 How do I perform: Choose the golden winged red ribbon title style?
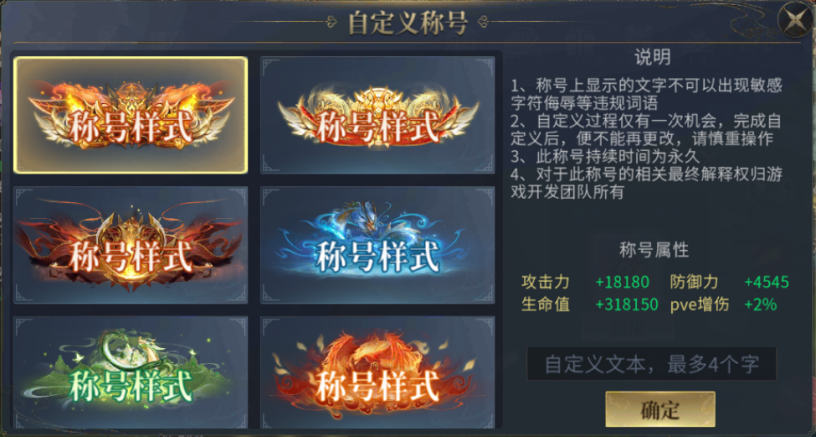coord(377,115)
